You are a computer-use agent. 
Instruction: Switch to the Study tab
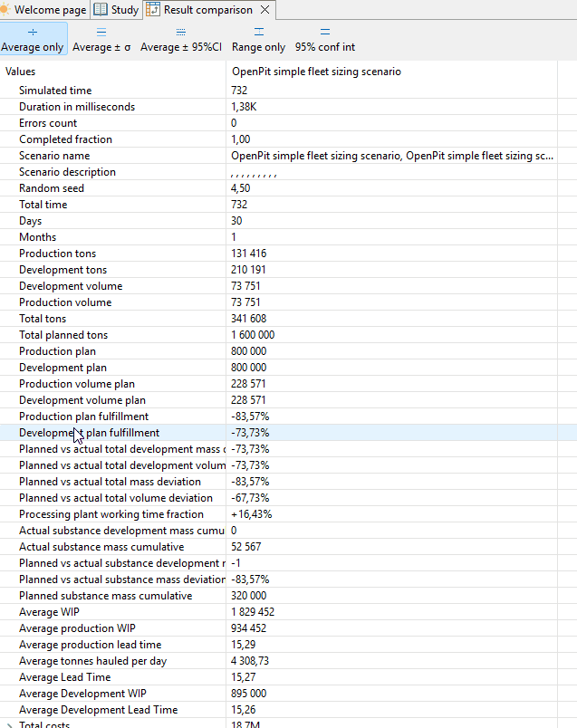pyautogui.click(x=117, y=10)
